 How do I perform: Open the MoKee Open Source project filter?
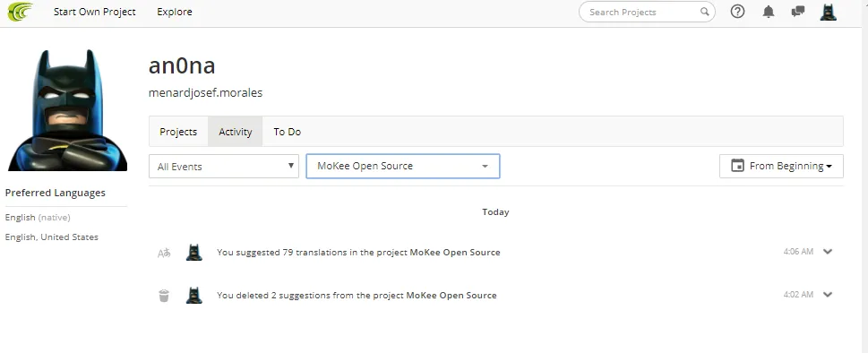(x=403, y=166)
